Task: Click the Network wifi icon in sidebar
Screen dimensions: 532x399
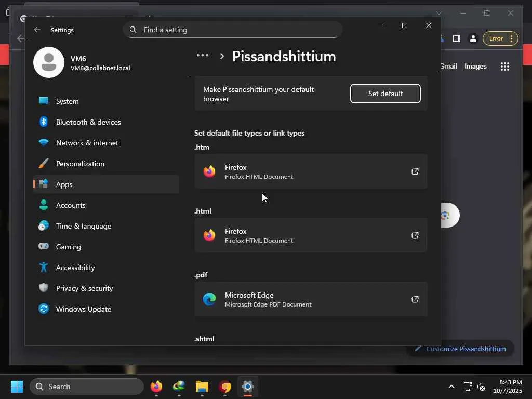Action: click(44, 142)
